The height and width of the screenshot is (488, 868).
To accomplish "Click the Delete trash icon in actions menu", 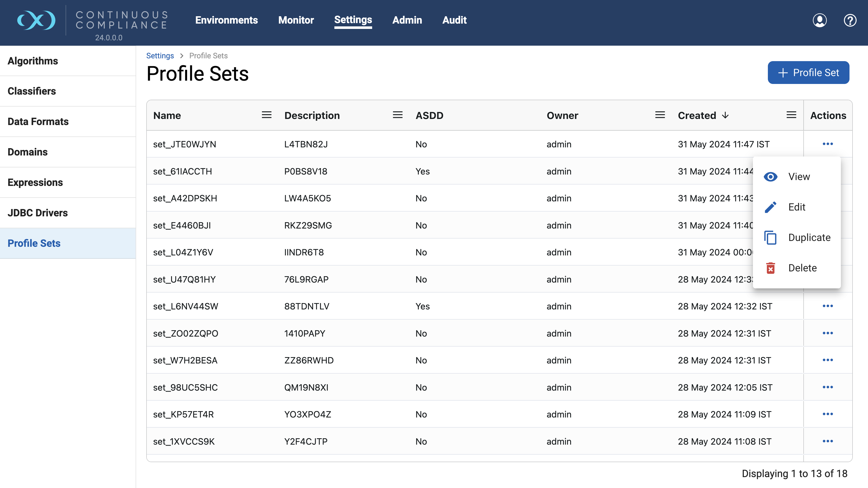I will (771, 267).
